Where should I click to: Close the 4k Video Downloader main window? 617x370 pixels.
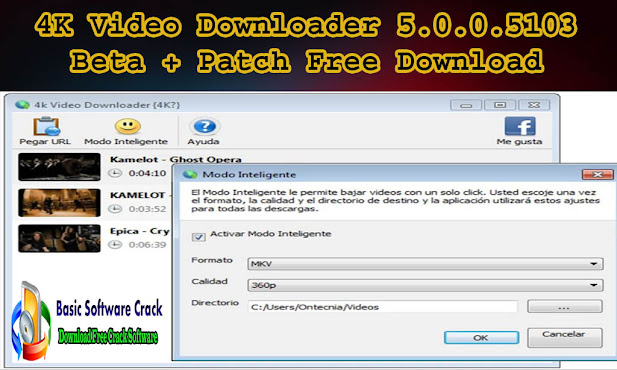(534, 105)
